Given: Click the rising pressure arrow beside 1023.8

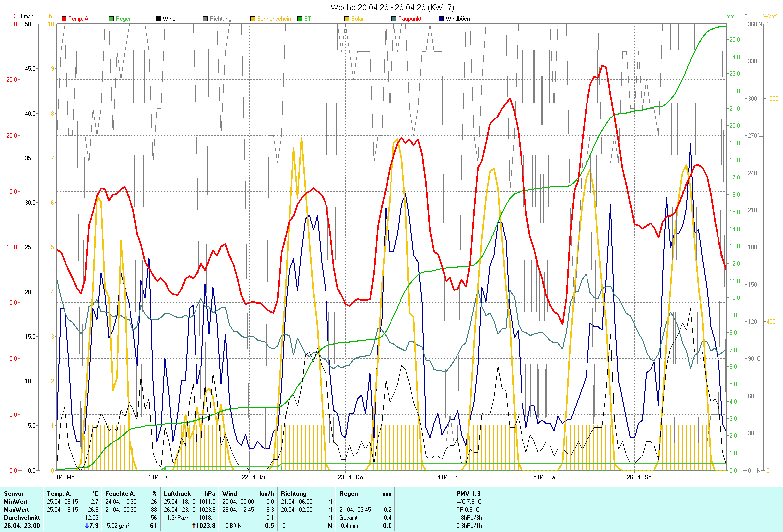Looking at the screenshot, I should pyautogui.click(x=194, y=526).
